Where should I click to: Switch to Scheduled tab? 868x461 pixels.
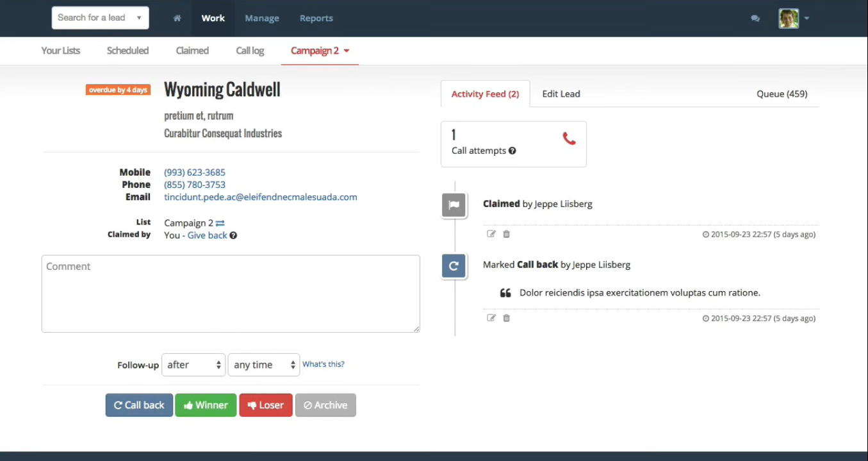[x=128, y=51]
